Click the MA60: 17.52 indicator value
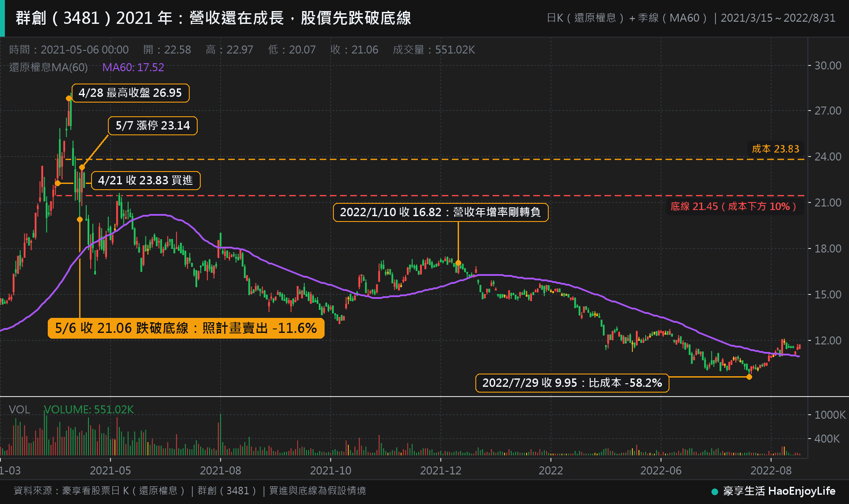849x504 pixels. (x=133, y=67)
